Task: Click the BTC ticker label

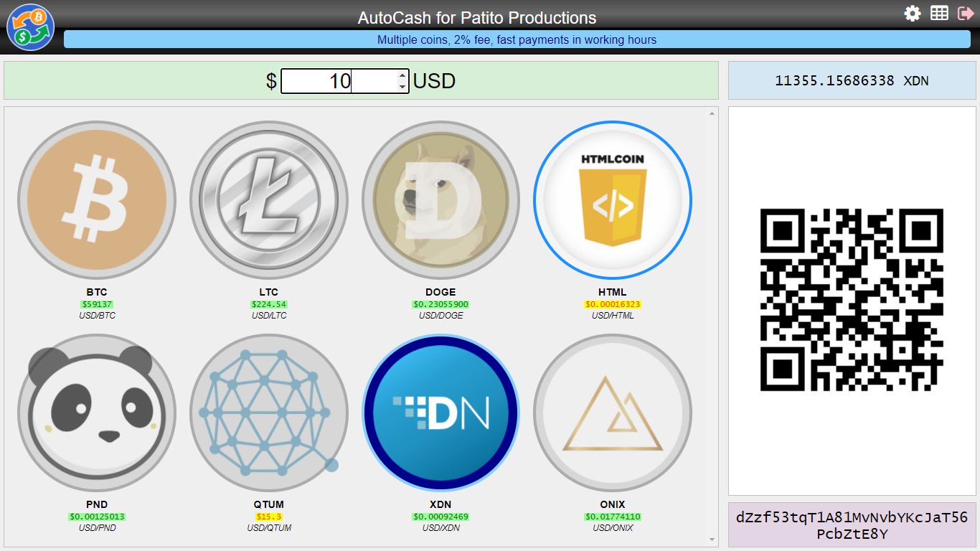Action: pos(97,292)
